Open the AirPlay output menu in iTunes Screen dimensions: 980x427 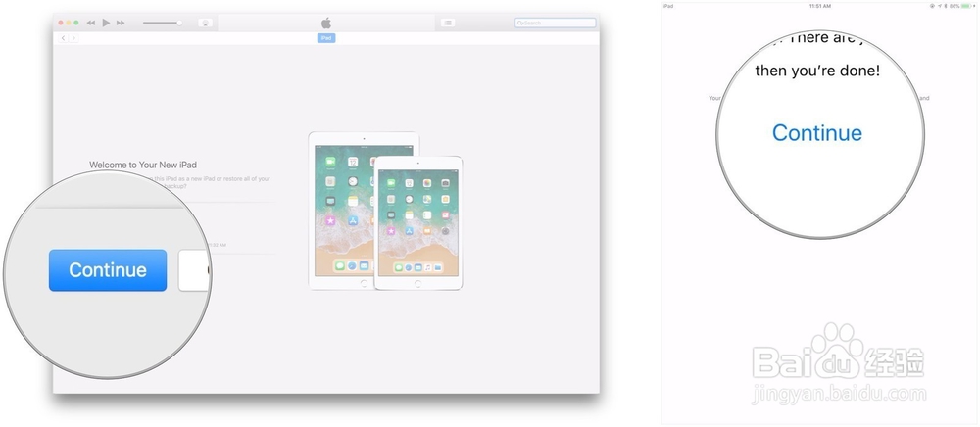[x=206, y=23]
